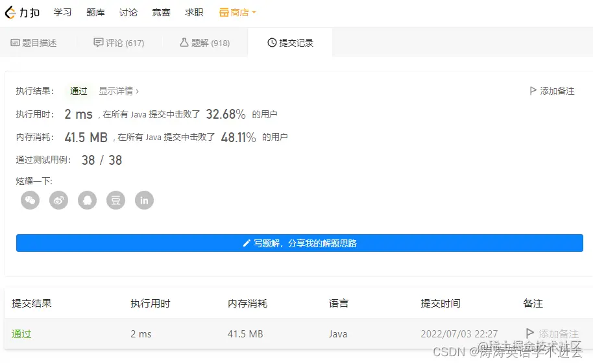Click the description icon on 题目描述 tab
593x364 pixels.
pyautogui.click(x=15, y=43)
